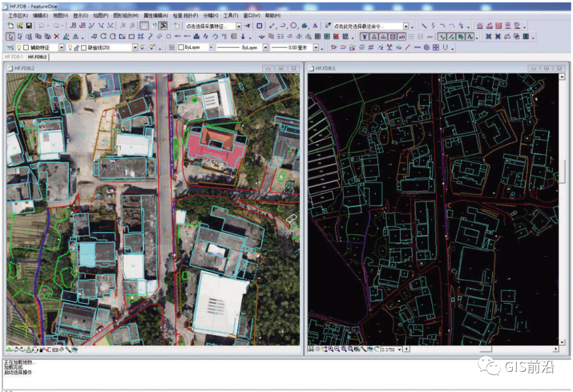Open the 属性编辑(A) menu
The image size is (573, 392).
[x=155, y=15]
